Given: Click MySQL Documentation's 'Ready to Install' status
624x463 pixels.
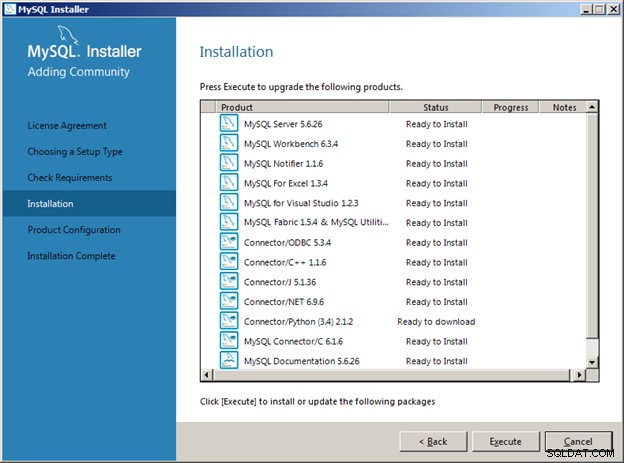Looking at the screenshot, I should 437,361.
